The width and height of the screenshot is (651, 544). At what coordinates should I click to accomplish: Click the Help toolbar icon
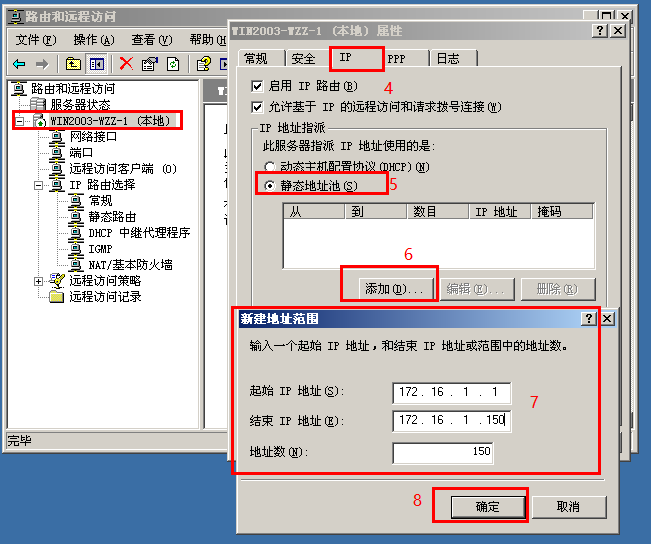pos(203,64)
